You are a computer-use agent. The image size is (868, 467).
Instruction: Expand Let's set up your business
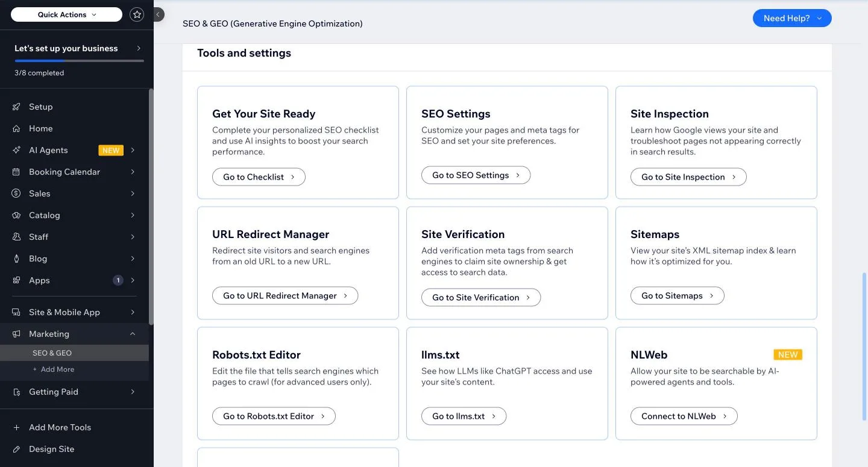coord(78,48)
